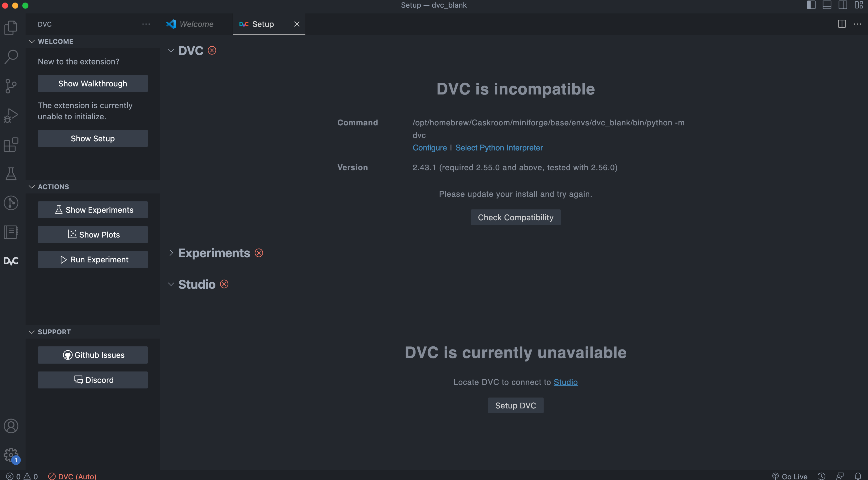Toggle the primary sidebar visibility
Screen dimensions: 868x480
811,5
